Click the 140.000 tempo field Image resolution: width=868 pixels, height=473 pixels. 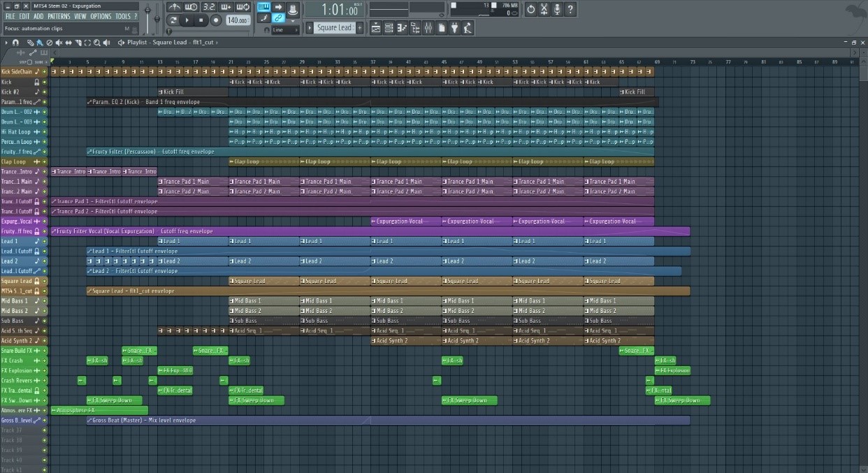238,20
